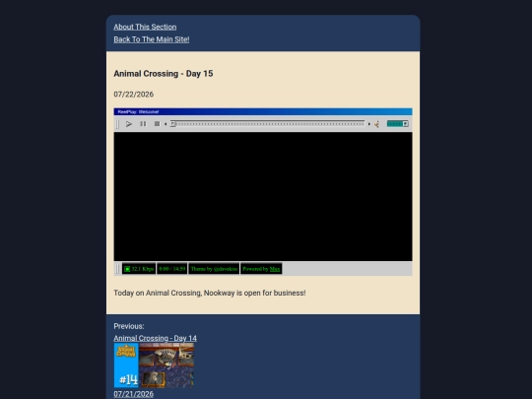Image resolution: width=532 pixels, height=399 pixels.
Task: Click the player title bar text
Action: [x=138, y=111]
